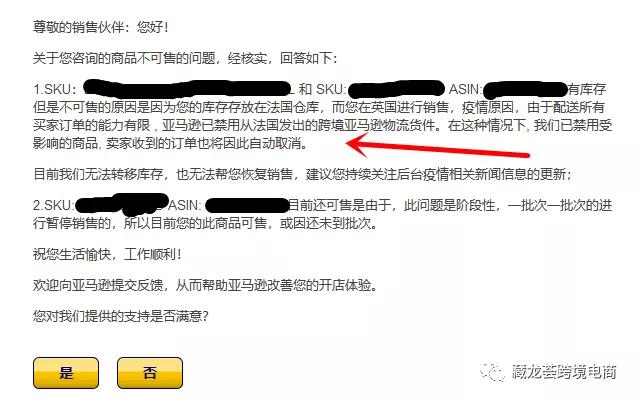Click the 藏龙荟跨境电商 watermark text
The width and height of the screenshot is (637, 400).
point(564,372)
